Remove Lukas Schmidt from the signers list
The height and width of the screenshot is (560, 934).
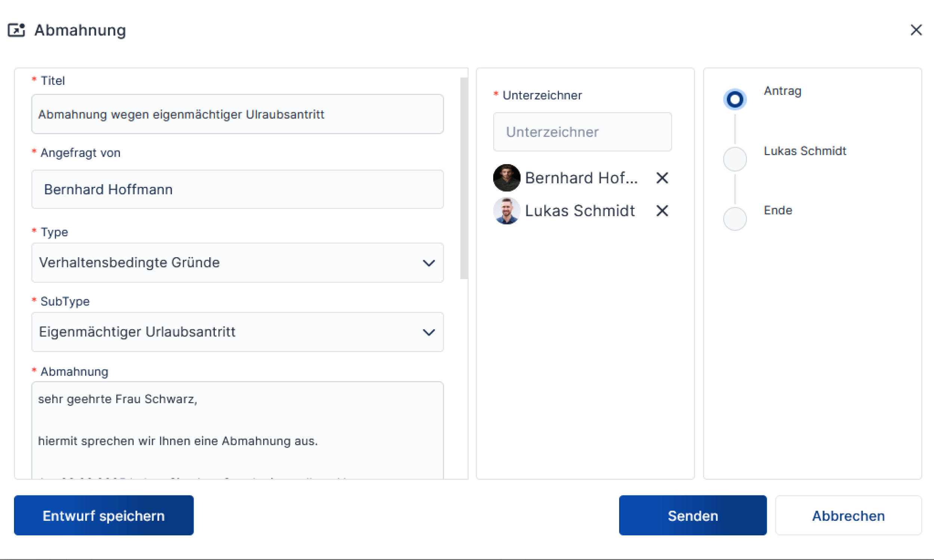click(x=662, y=211)
